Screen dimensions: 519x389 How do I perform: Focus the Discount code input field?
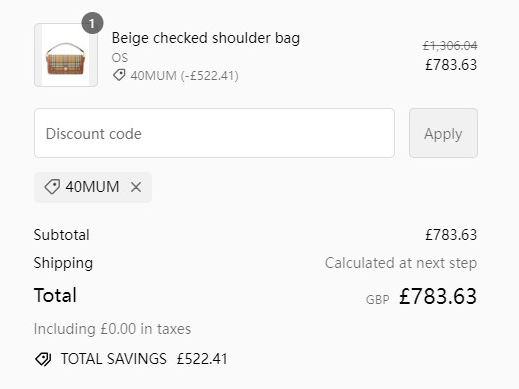[214, 133]
